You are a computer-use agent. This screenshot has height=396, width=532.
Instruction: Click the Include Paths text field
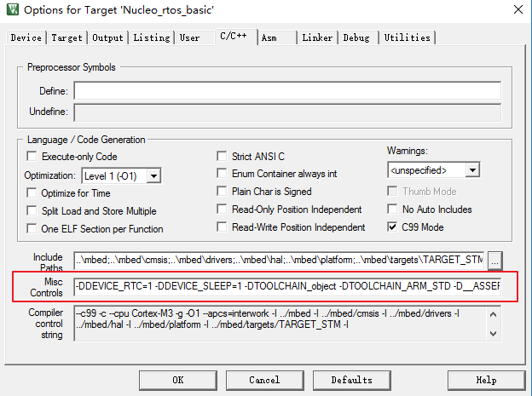(279, 261)
